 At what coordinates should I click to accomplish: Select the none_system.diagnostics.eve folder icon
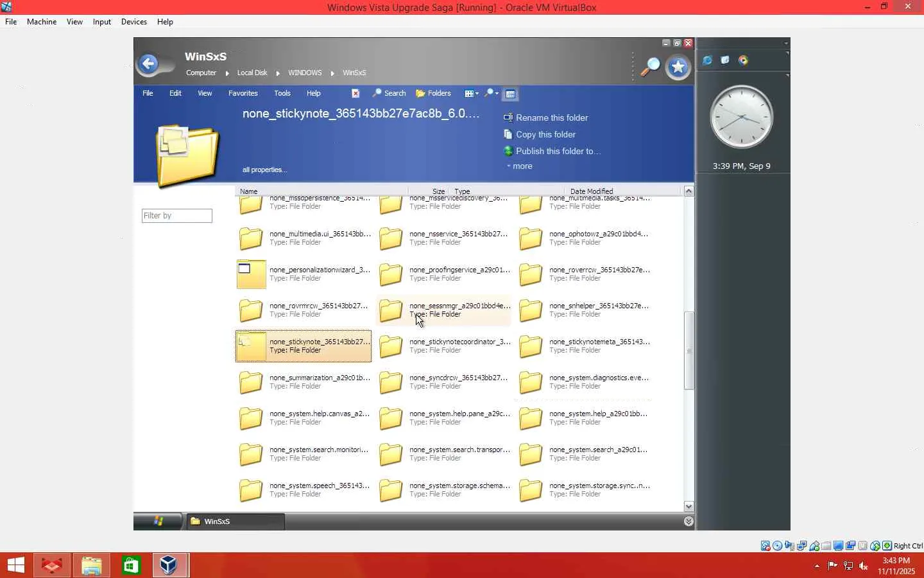point(531,382)
